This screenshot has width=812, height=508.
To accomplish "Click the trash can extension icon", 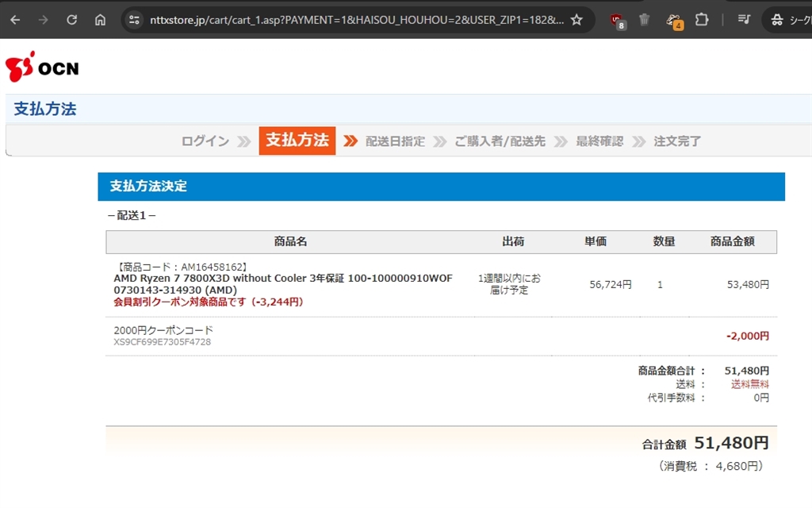I will pyautogui.click(x=644, y=20).
